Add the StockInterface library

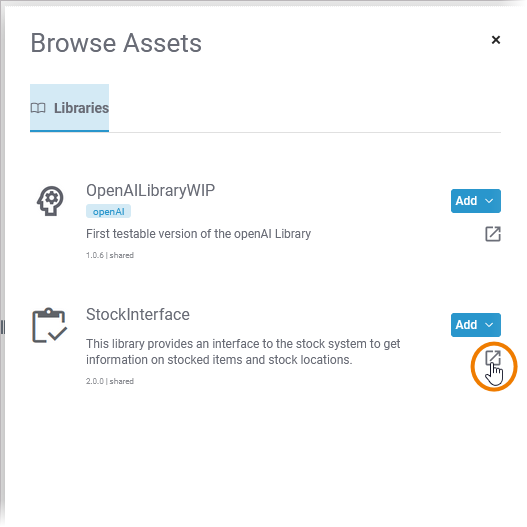tap(466, 325)
